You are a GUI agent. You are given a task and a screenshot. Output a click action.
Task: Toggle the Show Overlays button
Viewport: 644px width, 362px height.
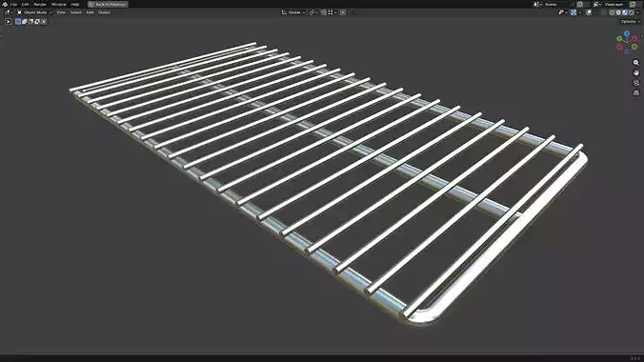click(589, 12)
